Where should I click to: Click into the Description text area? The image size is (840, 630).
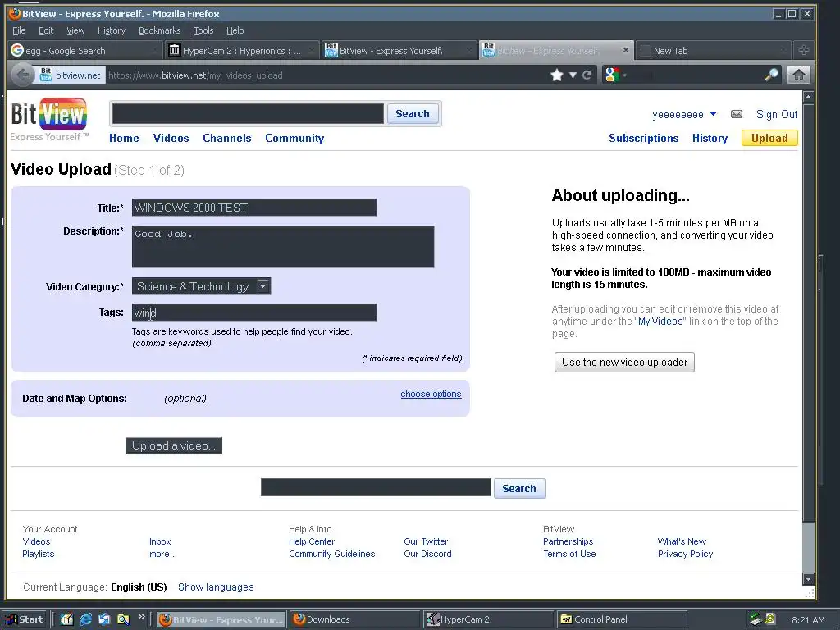(x=283, y=246)
